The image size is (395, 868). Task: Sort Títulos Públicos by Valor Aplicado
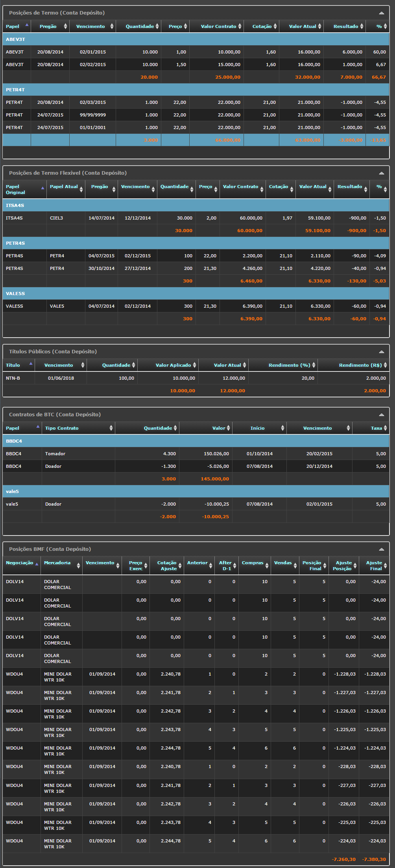pos(168,365)
